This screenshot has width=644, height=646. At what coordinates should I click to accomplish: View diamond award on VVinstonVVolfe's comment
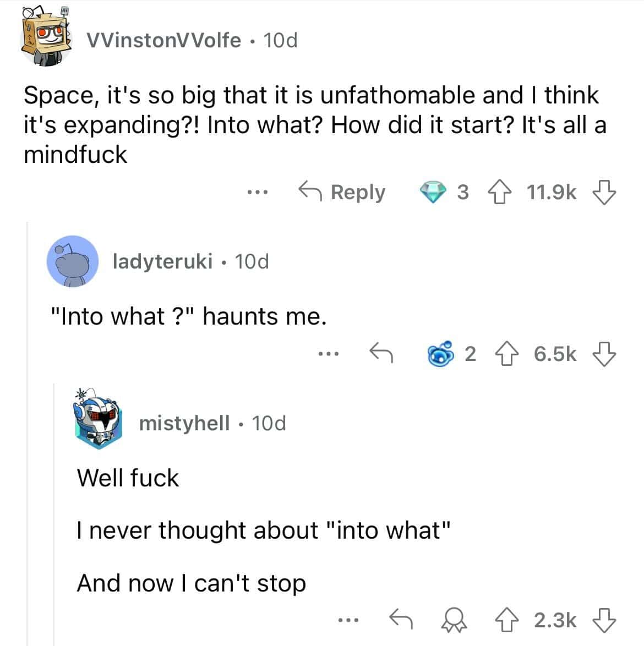point(434,192)
